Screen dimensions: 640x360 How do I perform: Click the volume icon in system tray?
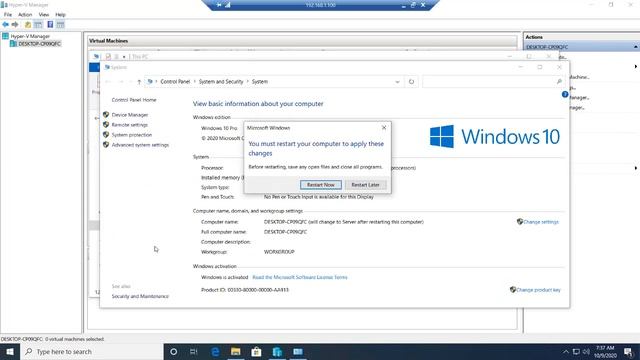pyautogui.click(x=586, y=352)
